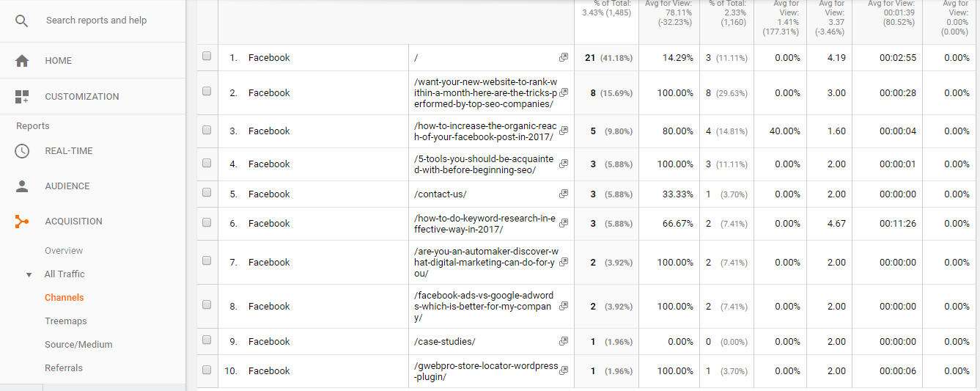Collapse the All Traffic section arrow

point(29,275)
